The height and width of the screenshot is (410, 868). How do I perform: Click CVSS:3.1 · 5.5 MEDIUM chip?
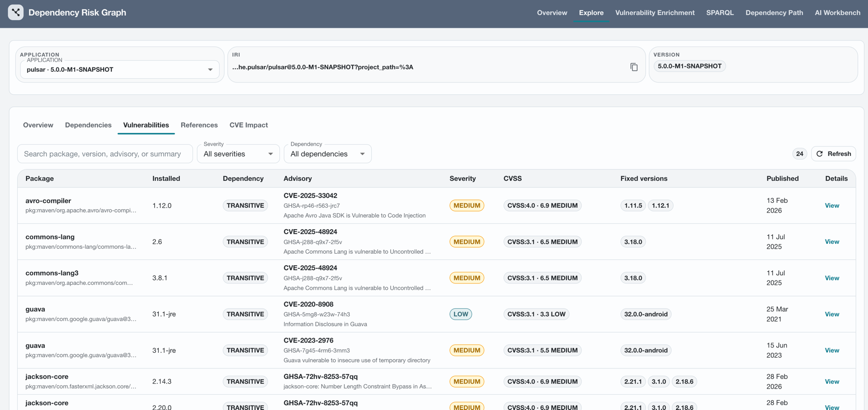(x=542, y=350)
